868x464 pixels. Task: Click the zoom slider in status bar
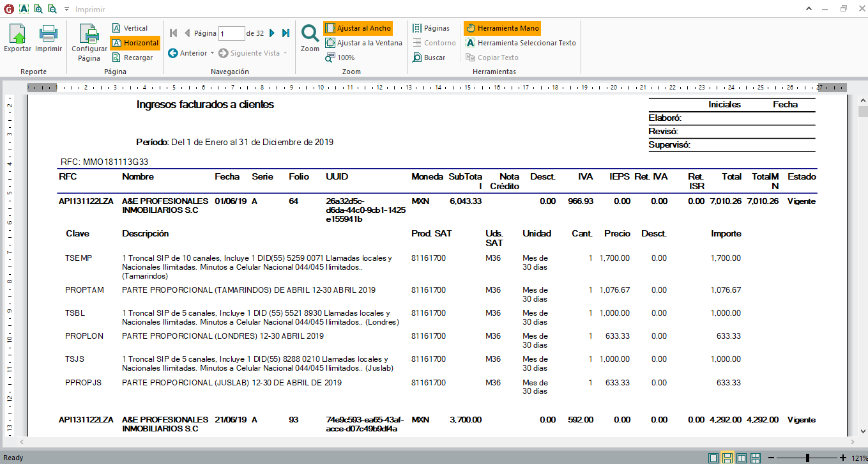pyautogui.click(x=807, y=458)
